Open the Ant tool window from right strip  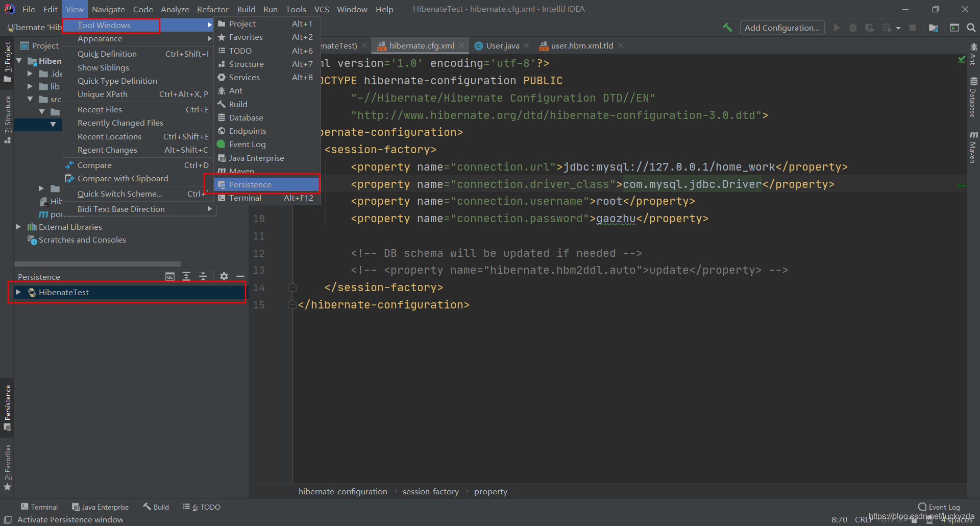point(973,54)
